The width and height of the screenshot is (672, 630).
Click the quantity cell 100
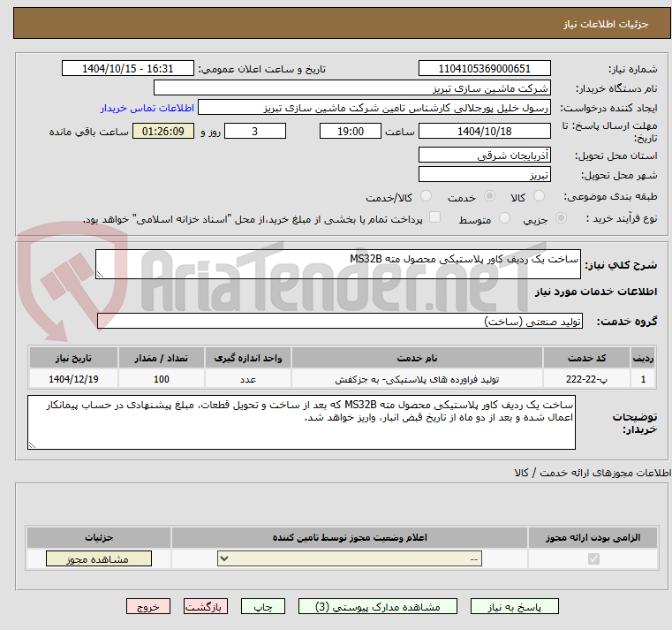(x=161, y=379)
